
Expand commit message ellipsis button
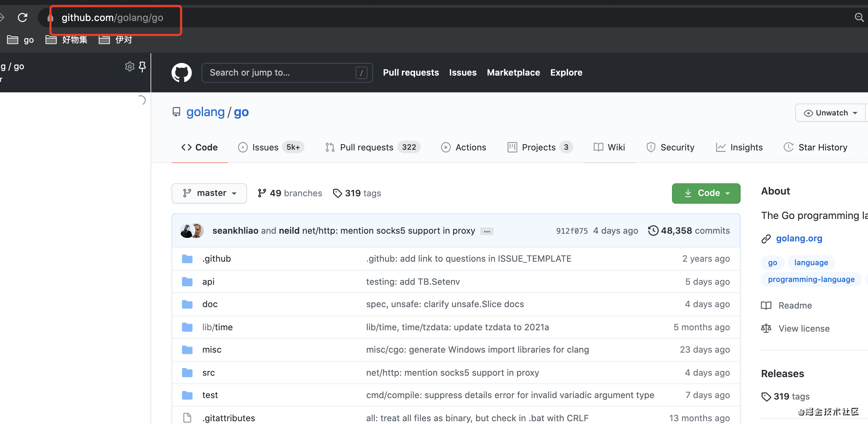tap(486, 231)
